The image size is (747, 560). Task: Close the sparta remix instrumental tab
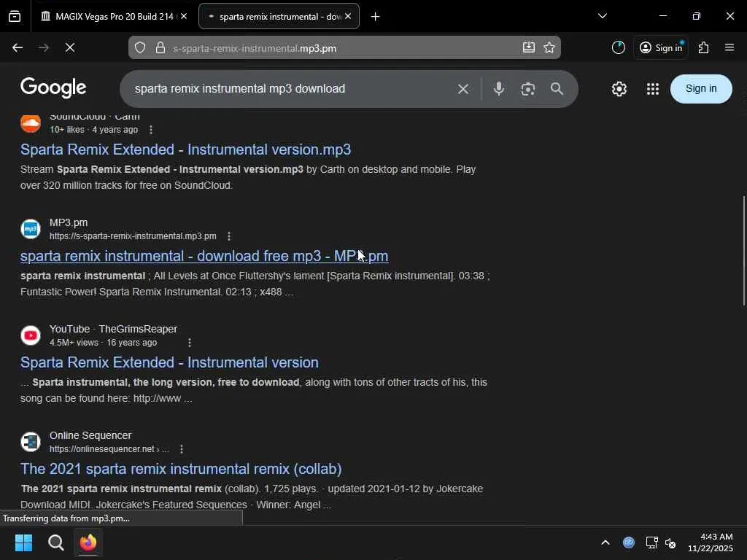[348, 16]
